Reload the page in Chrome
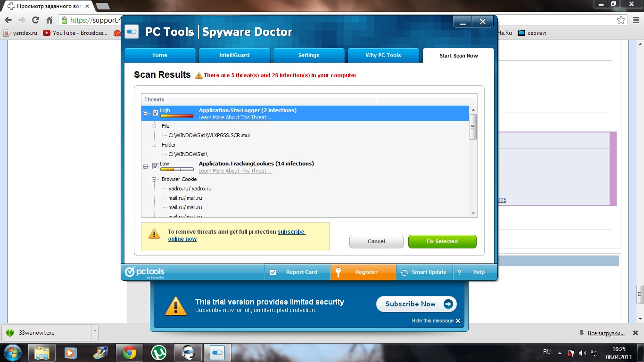This screenshot has width=644, height=362. pos(35,20)
